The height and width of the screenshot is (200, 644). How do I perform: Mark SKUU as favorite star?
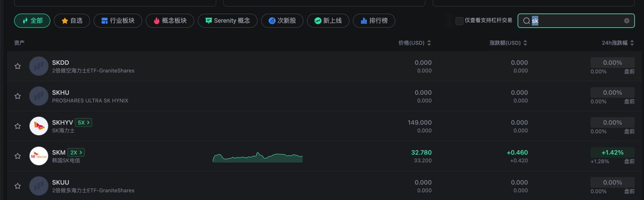(x=18, y=186)
